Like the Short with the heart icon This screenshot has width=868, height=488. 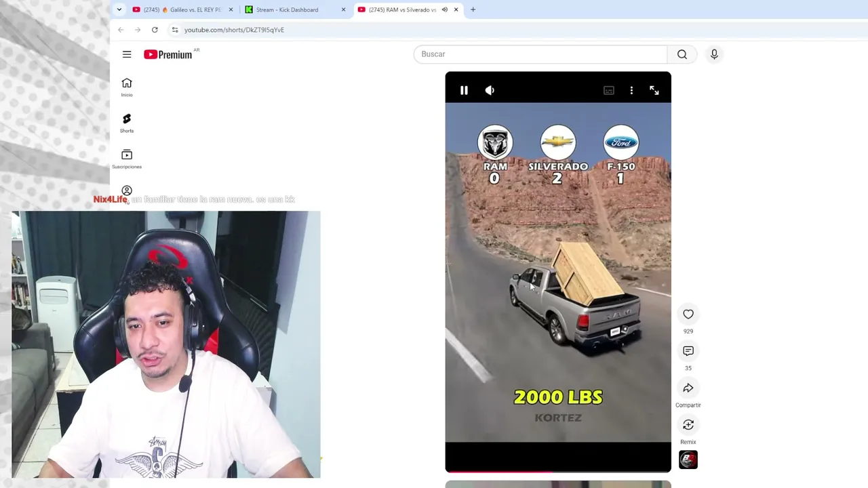(688, 314)
